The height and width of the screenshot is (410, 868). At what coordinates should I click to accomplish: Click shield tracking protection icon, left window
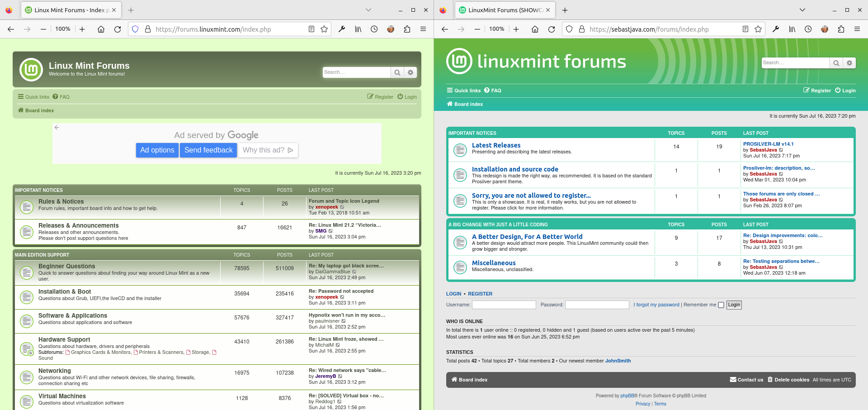pos(135,29)
